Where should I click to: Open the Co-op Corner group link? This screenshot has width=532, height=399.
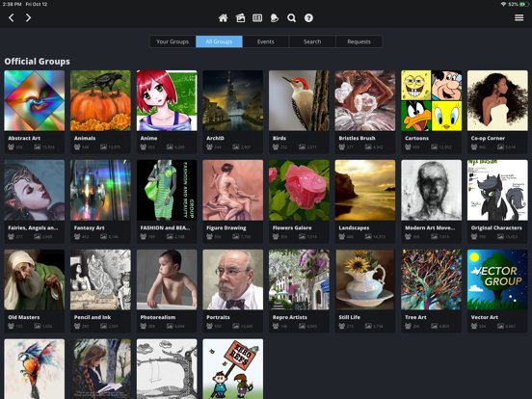[488, 138]
